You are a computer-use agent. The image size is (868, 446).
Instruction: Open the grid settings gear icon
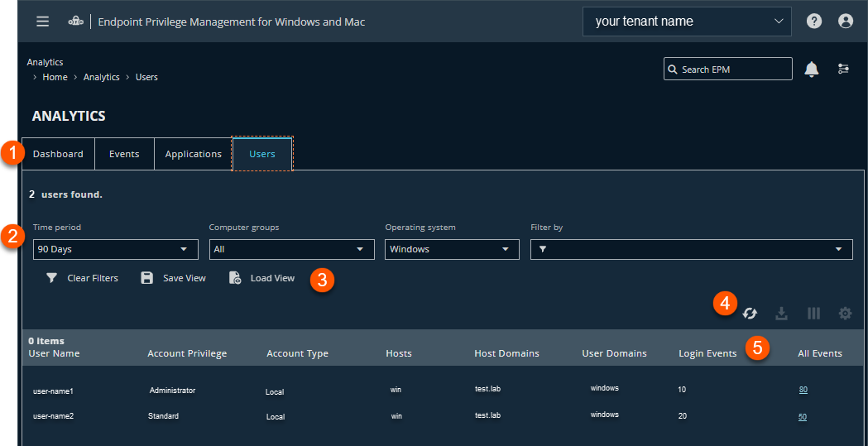coord(845,314)
